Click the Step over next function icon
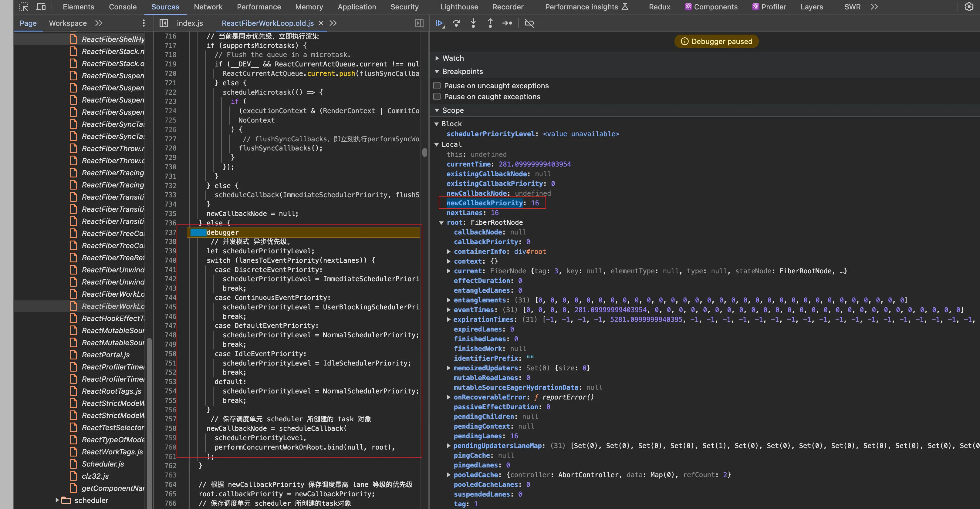This screenshot has height=509, width=980. [x=457, y=23]
